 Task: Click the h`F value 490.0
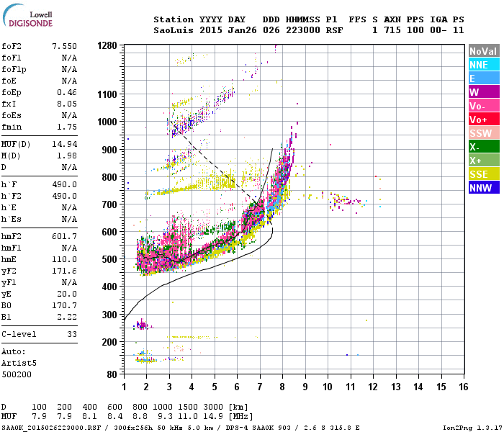(64, 184)
